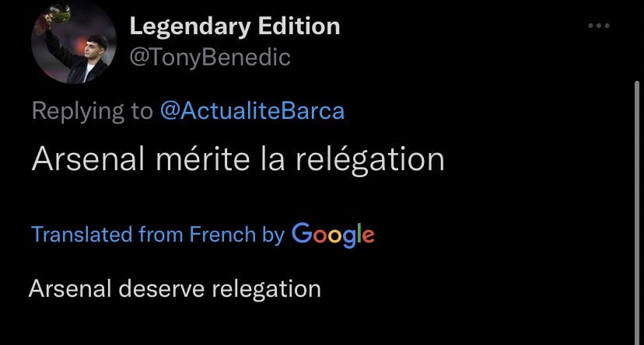Image resolution: width=644 pixels, height=345 pixels.
Task: Select the English text 'Arsenal deserve relegation'
Action: 175,289
